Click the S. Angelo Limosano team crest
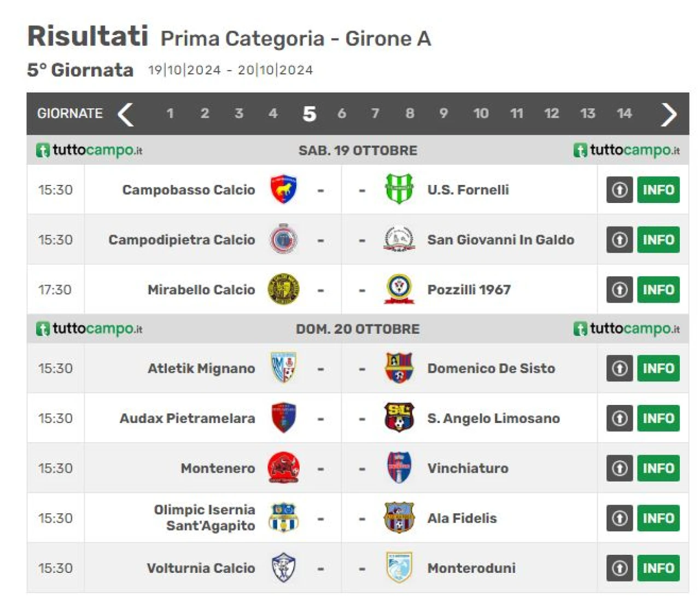 (x=399, y=418)
